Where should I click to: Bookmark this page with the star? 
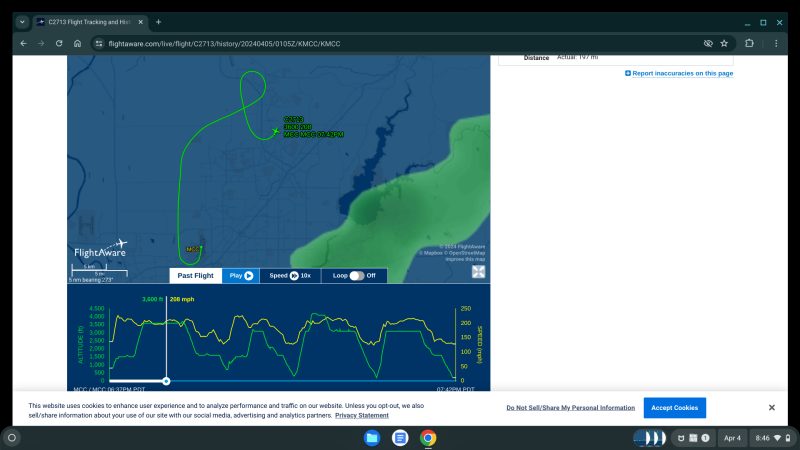pos(724,43)
